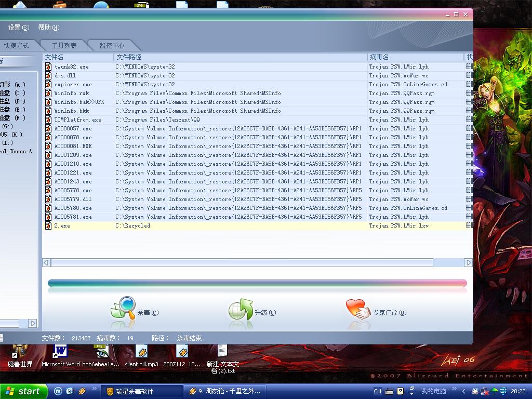Click the green umbrella tray icon
The height and width of the screenshot is (399, 532).
pos(494,391)
